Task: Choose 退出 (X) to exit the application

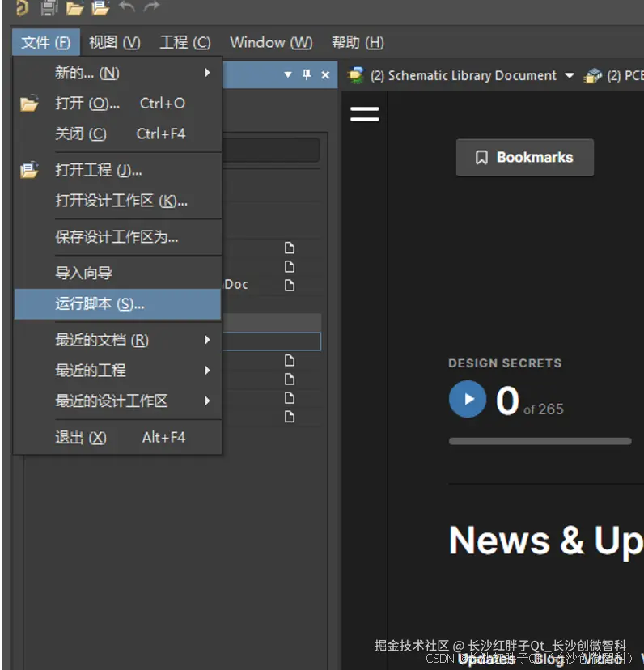Action: pos(117,437)
